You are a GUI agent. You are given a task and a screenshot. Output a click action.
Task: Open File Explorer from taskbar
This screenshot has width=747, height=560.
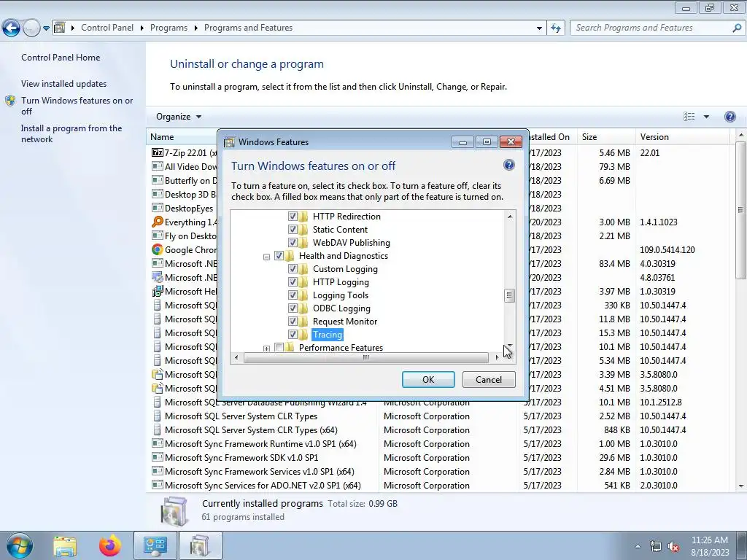(65, 546)
